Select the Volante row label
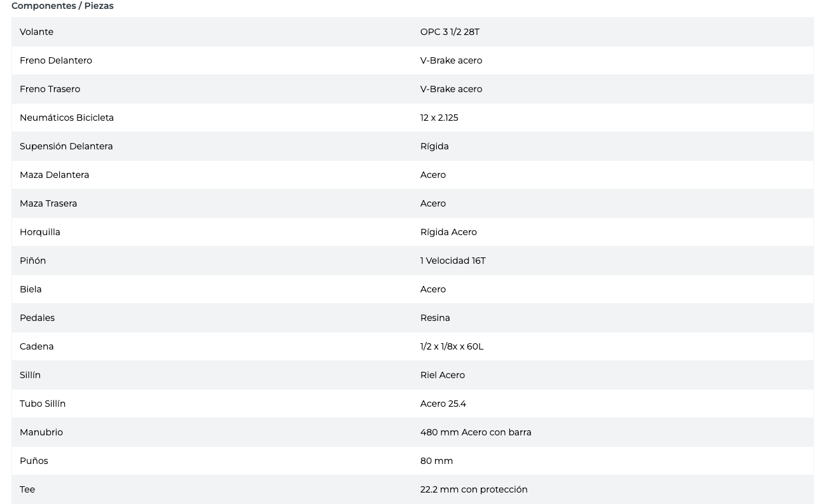This screenshot has width=828, height=504. [x=36, y=32]
